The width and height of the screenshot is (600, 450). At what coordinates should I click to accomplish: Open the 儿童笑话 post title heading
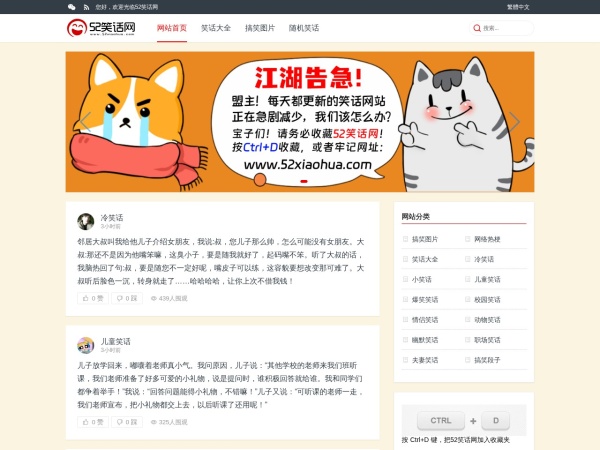[116, 341]
